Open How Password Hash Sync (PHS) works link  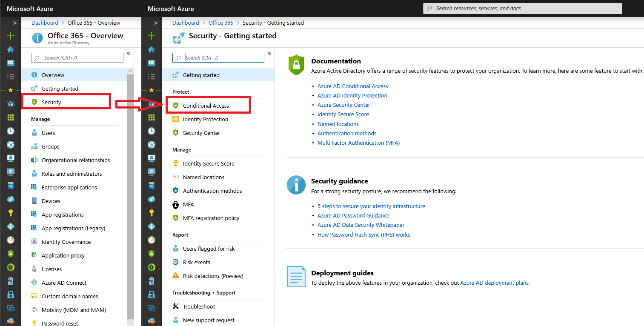point(364,234)
